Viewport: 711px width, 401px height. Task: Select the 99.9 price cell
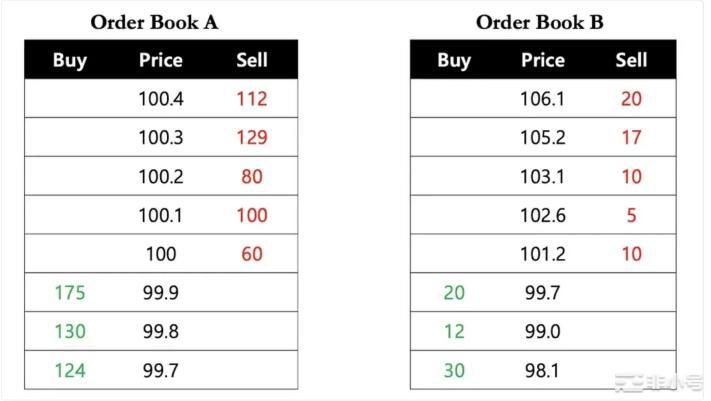(x=160, y=293)
